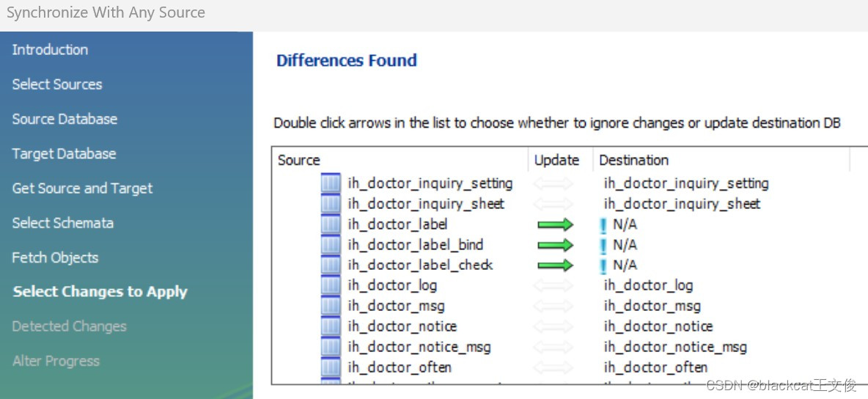868x399 pixels.
Task: Toggle the grey arrow for ih_doctor_inquiry_sheet
Action: coord(553,204)
